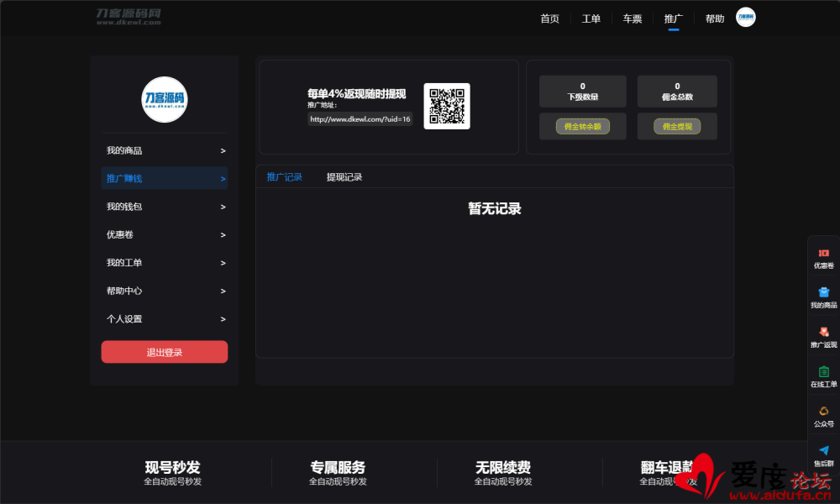
Task: Select 推广 in top navigation
Action: (674, 18)
